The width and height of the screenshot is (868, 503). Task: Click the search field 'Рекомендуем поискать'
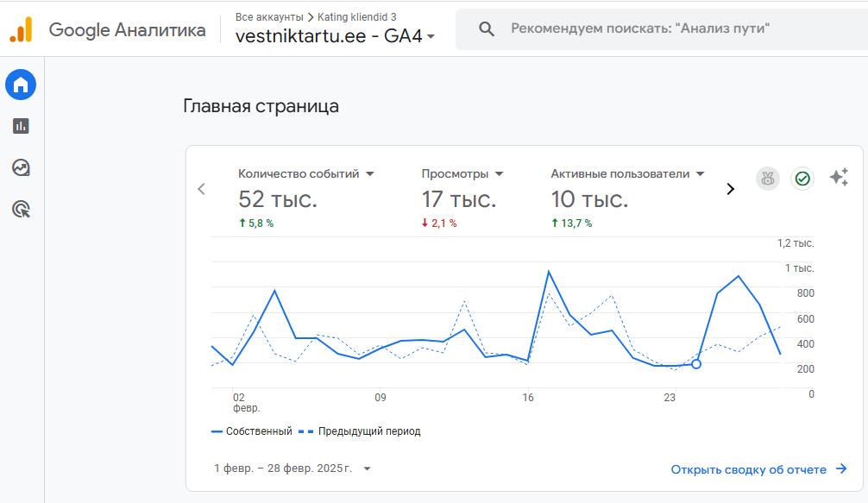pos(662,28)
